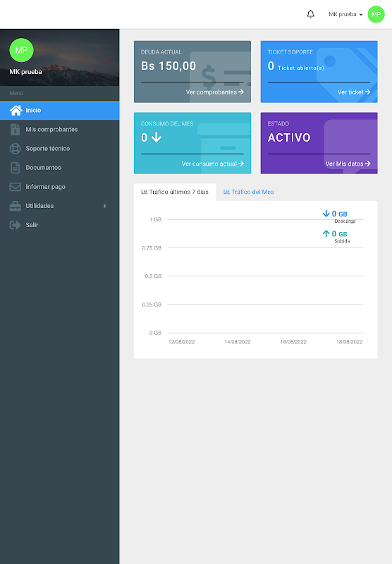Click the Soporte técnico lifebuoy icon
The height and width of the screenshot is (564, 392).
(x=15, y=149)
